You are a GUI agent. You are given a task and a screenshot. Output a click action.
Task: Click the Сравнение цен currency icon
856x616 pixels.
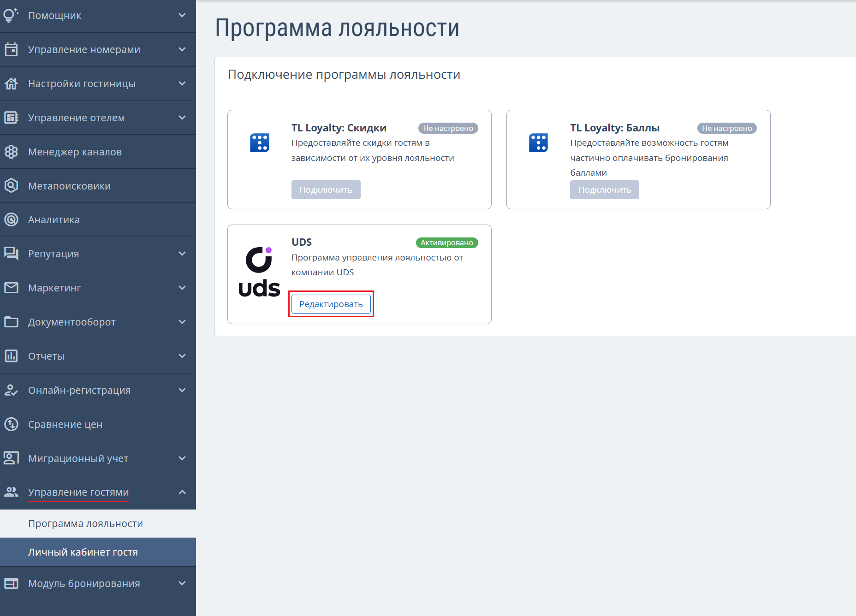[11, 424]
